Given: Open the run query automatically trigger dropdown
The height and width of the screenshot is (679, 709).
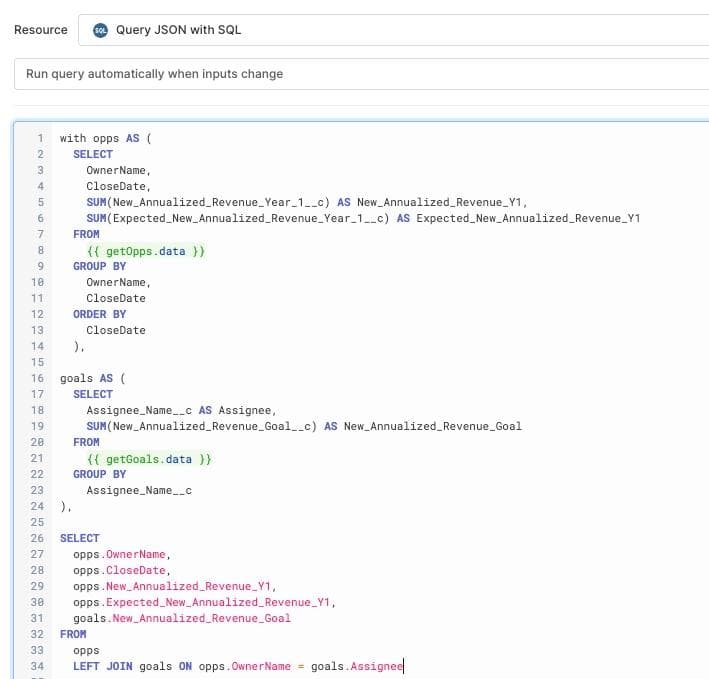Looking at the screenshot, I should pyautogui.click(x=360, y=74).
